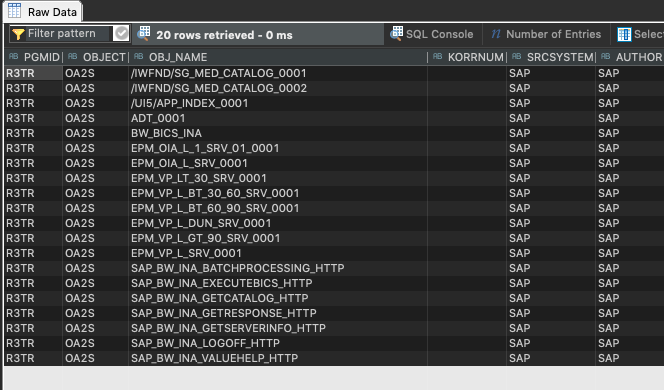Sort by OBJECT column header
Viewport: 664px width, 390px height.
click(x=96, y=57)
